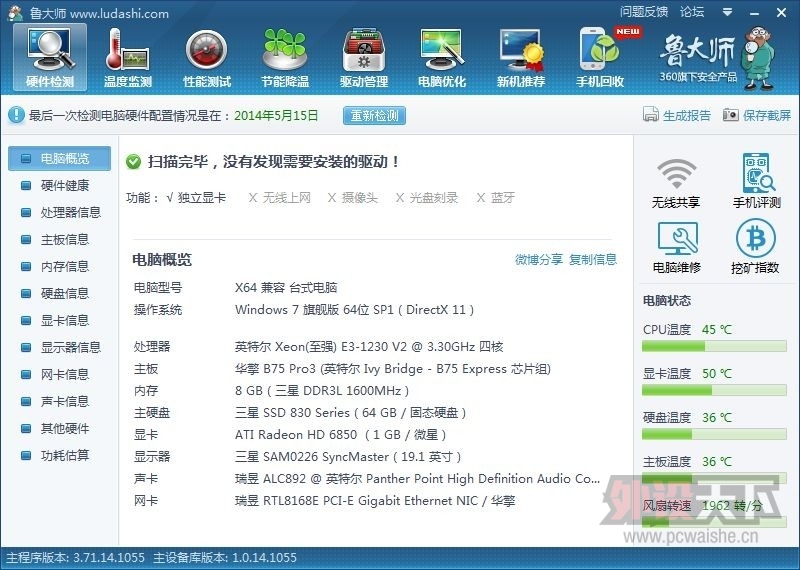800x570 pixels.
Task: Click 重新检测 re-detect button
Action: click(374, 115)
